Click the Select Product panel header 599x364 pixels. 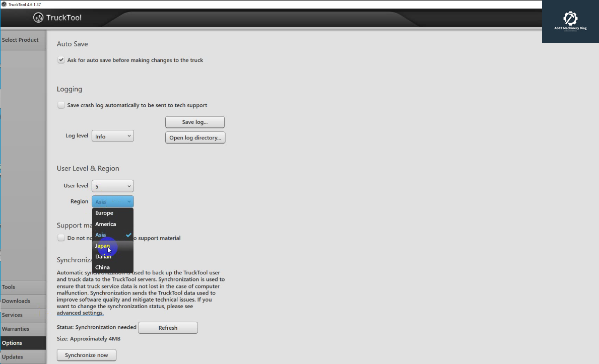[20, 40]
